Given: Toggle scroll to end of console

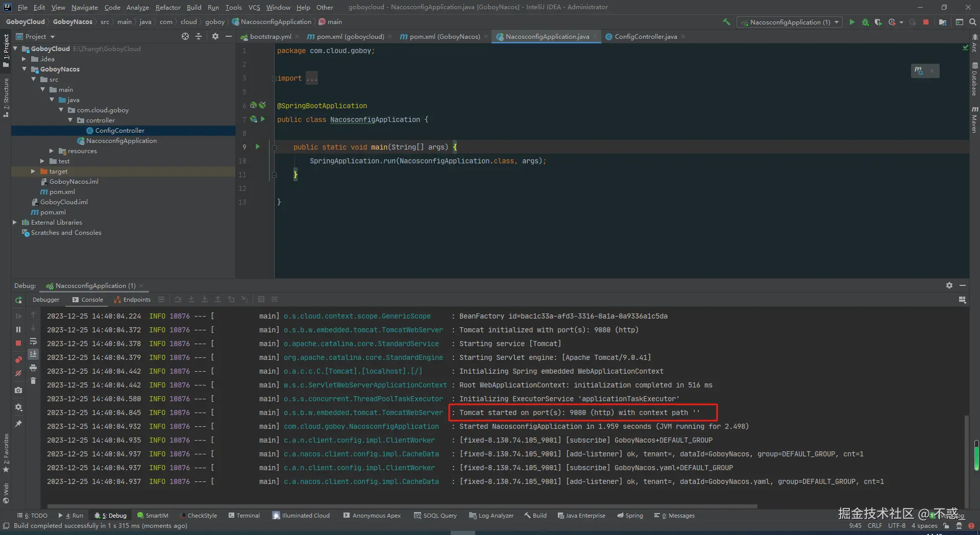Looking at the screenshot, I should click(33, 354).
